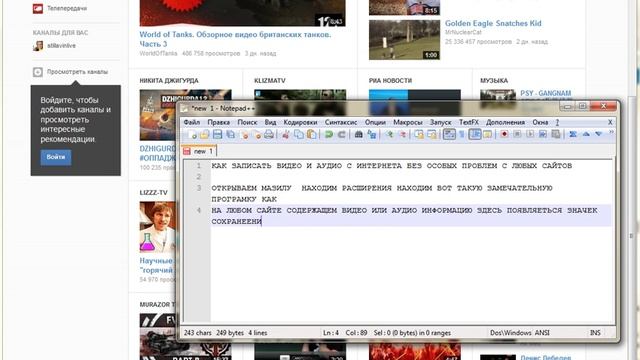Open 'PSY - GANGNAM' link under Музыка
The height and width of the screenshot is (360, 640).
point(545,93)
